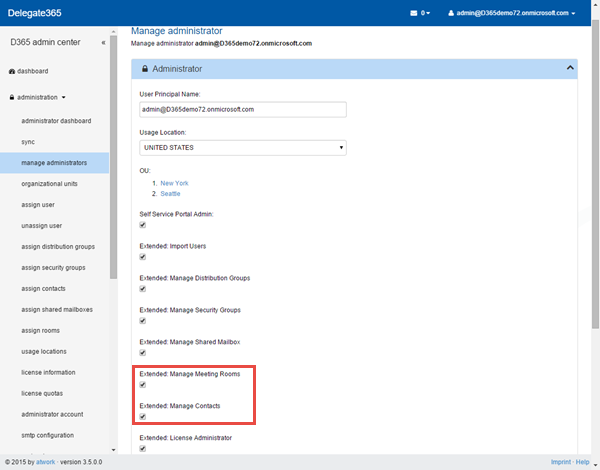Select license quotas in sidebar
This screenshot has width=600, height=470.
(43, 393)
